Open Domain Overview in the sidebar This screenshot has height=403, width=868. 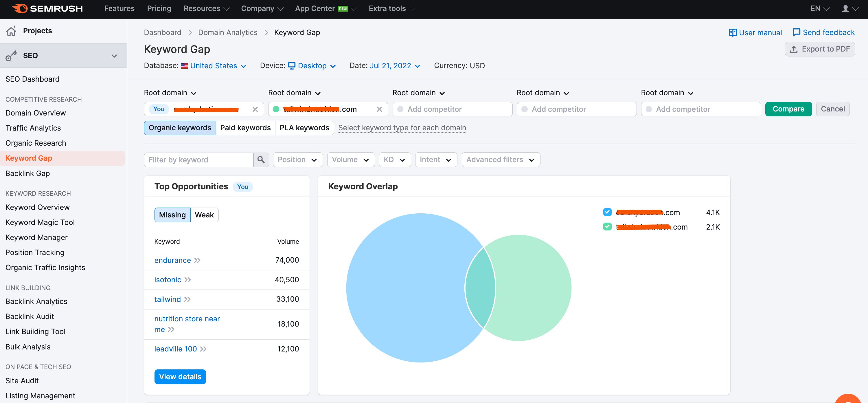point(36,113)
